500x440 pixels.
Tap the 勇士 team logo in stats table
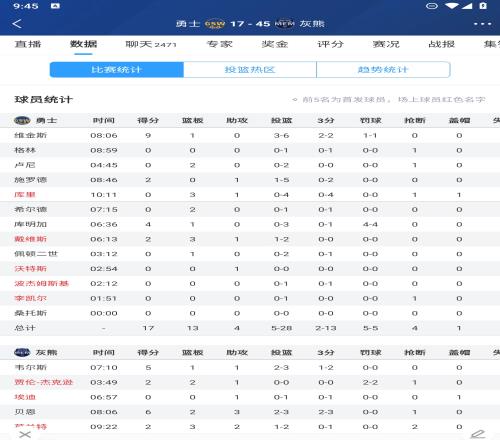pos(22,120)
